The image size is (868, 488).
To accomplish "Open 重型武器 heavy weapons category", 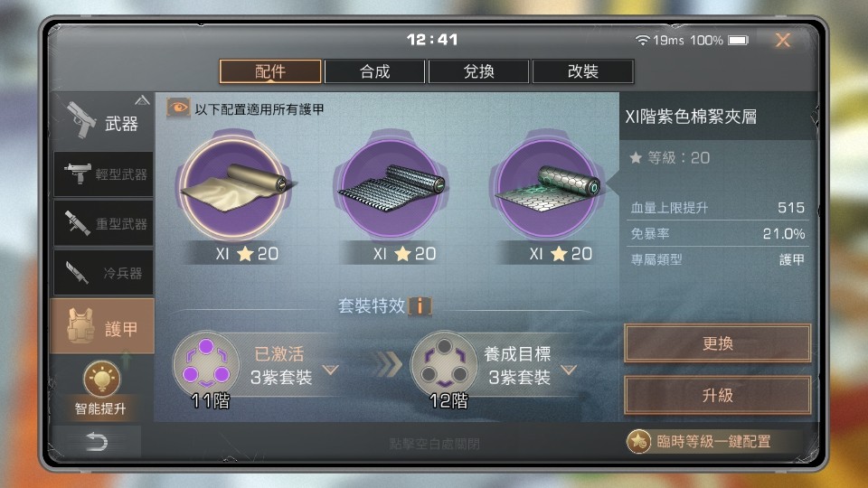I will 103,223.
